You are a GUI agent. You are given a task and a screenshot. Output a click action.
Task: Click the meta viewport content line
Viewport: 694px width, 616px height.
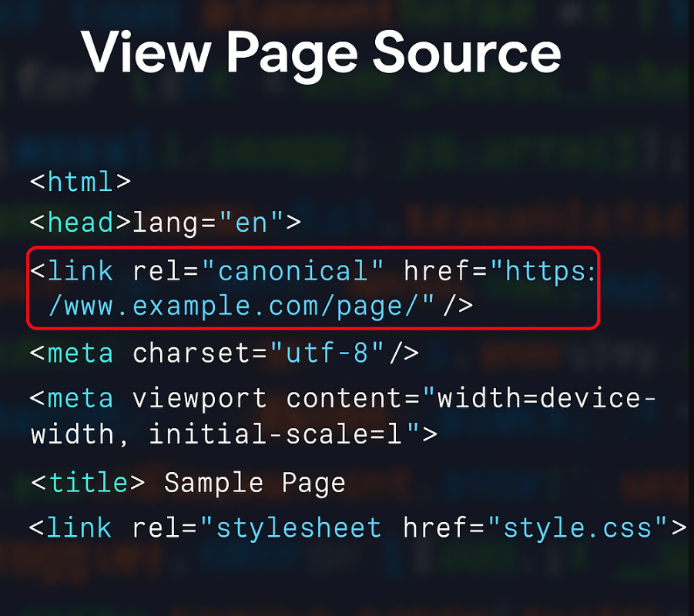343,399
